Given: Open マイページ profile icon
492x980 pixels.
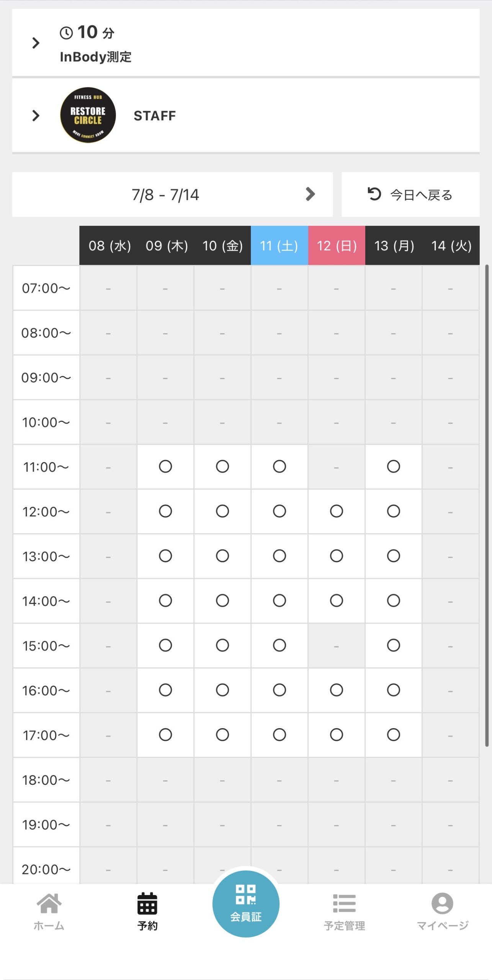Looking at the screenshot, I should pos(442,903).
